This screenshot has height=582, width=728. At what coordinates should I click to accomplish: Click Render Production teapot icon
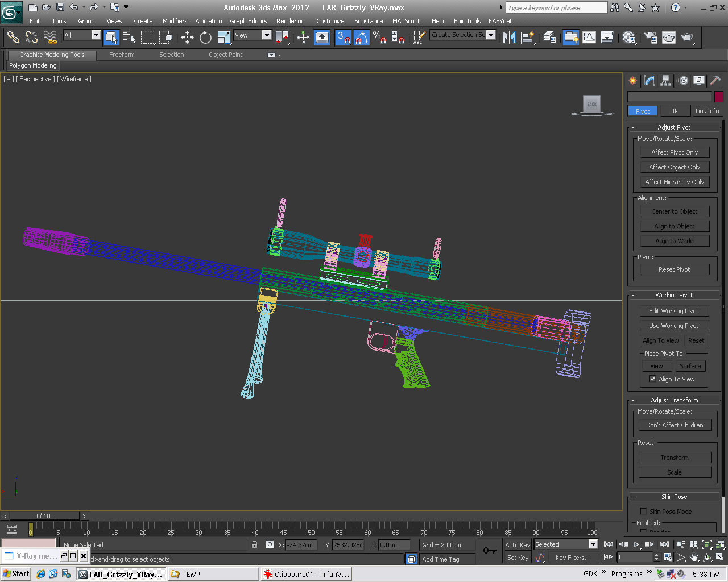687,38
